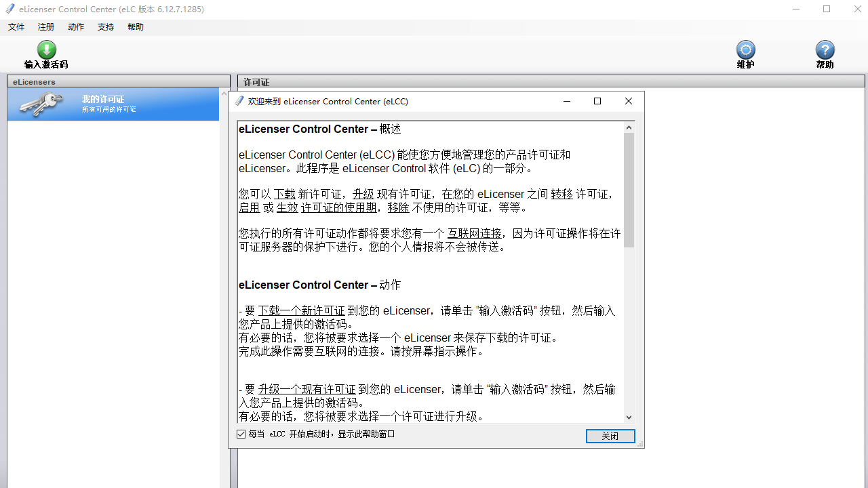Open the 文件 menu
Image resolution: width=868 pixels, height=488 pixels.
coord(16,26)
